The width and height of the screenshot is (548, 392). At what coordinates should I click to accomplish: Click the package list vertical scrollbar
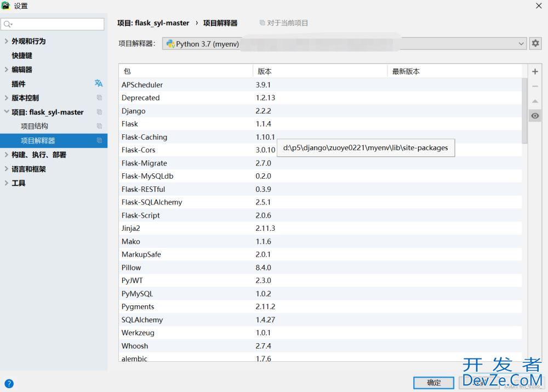(524, 111)
